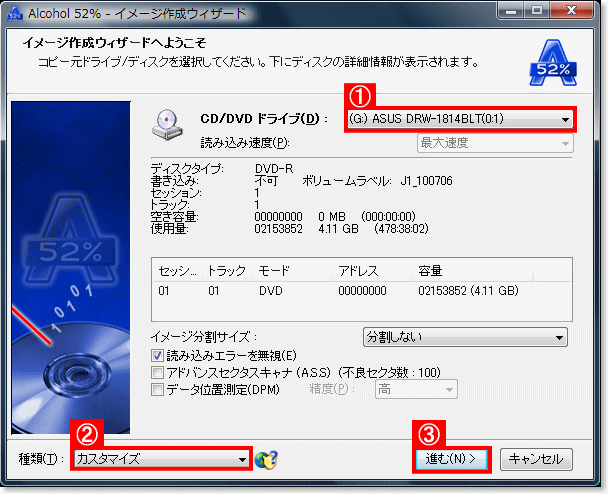Click the 00000000 address cell in track list
608x494 pixels.
[362, 291]
